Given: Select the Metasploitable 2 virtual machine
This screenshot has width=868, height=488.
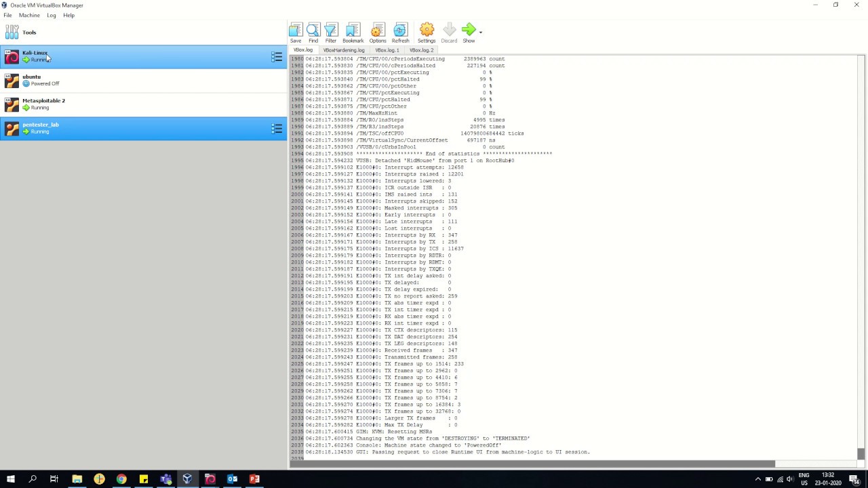Looking at the screenshot, I should point(143,104).
